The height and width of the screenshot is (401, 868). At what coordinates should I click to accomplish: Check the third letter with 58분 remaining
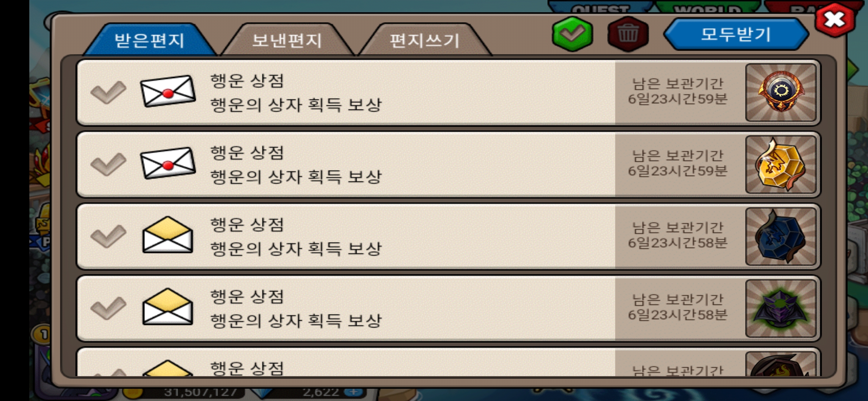[108, 236]
